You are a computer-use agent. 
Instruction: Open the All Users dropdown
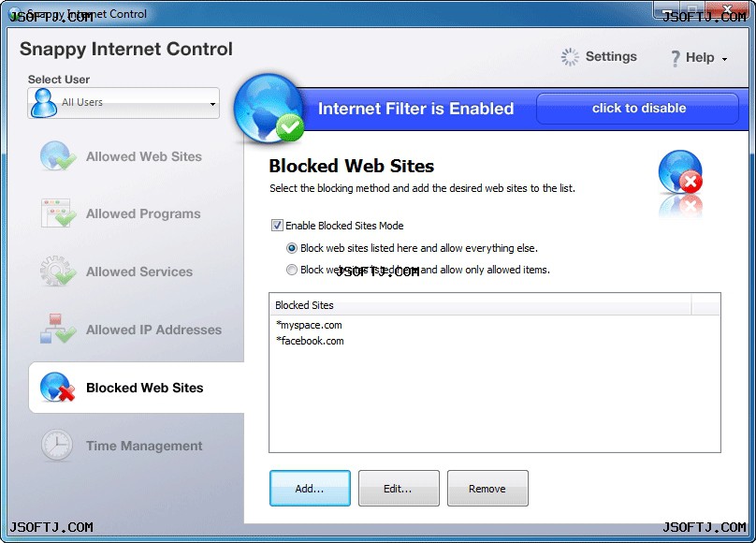click(124, 103)
